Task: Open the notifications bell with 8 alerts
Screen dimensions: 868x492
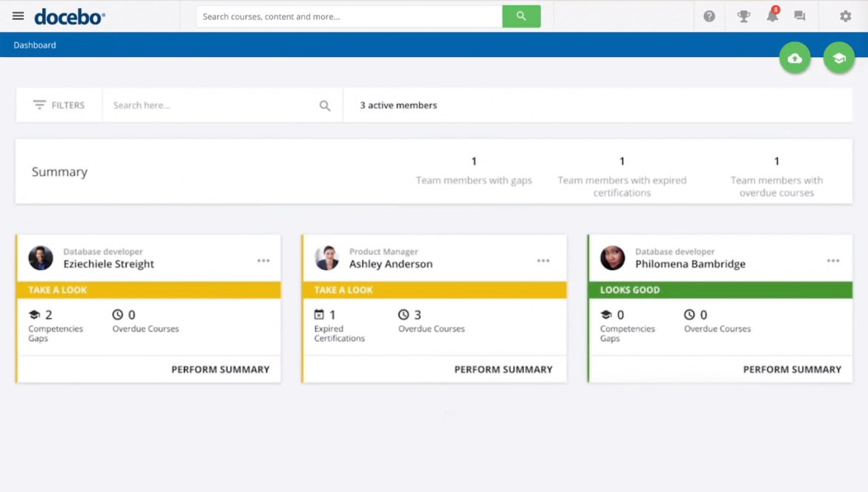Action: pos(772,16)
